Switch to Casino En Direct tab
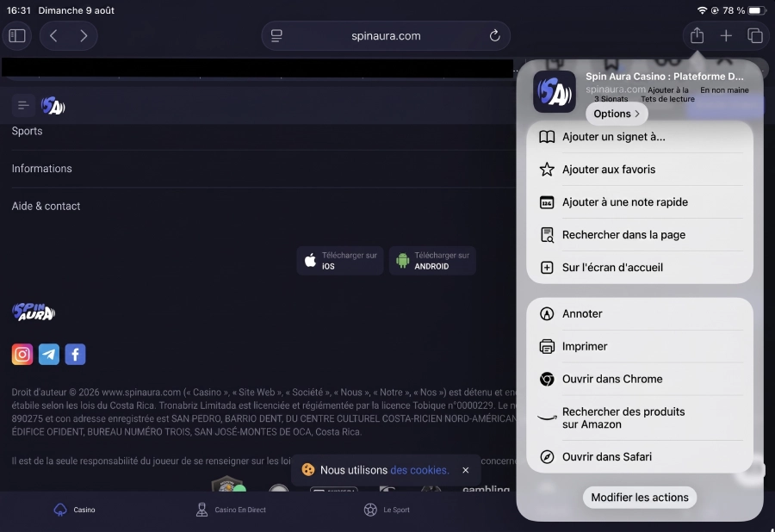The height and width of the screenshot is (532, 775). pos(231,510)
